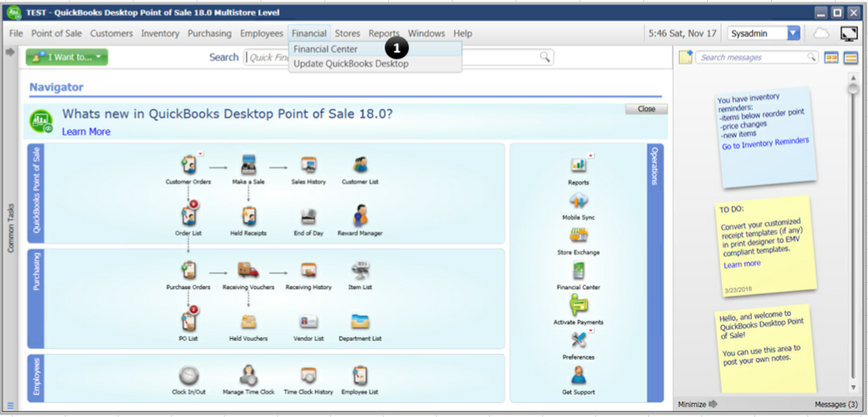Viewport: 868px width, 417px height.
Task: Minimize the messages panel
Action: 697,405
